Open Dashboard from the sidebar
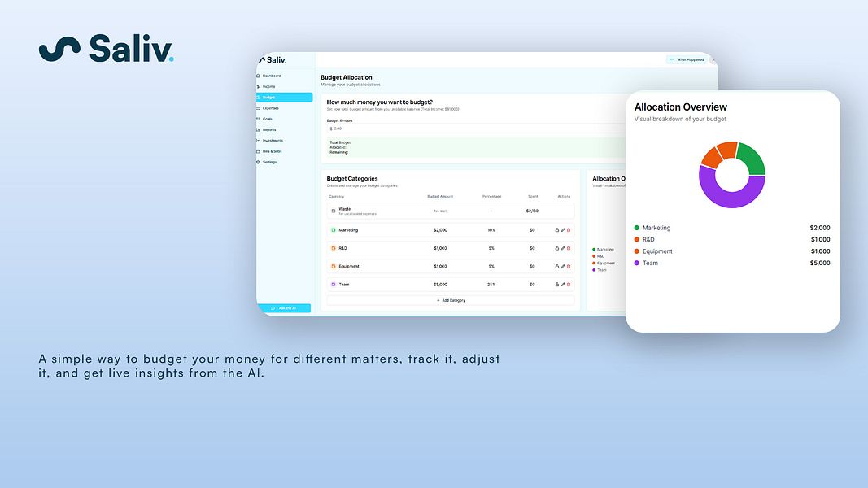This screenshot has height=488, width=868. pos(269,76)
